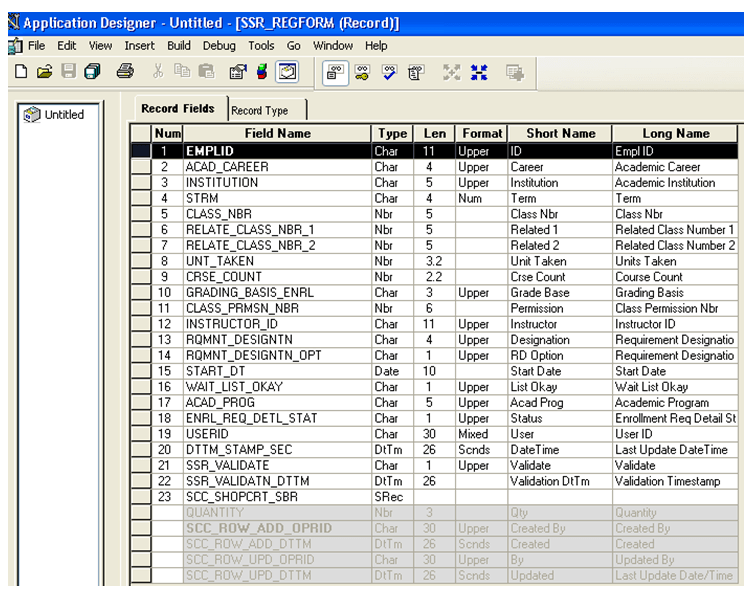Viewport: 750px width, 600px height.
Task: Open the Tools menu
Action: (261, 46)
